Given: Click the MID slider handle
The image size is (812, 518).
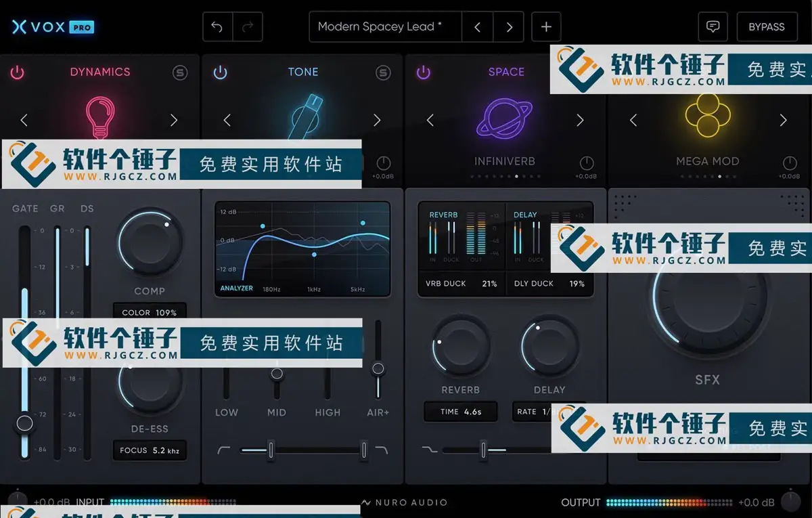Looking at the screenshot, I should coord(277,373).
